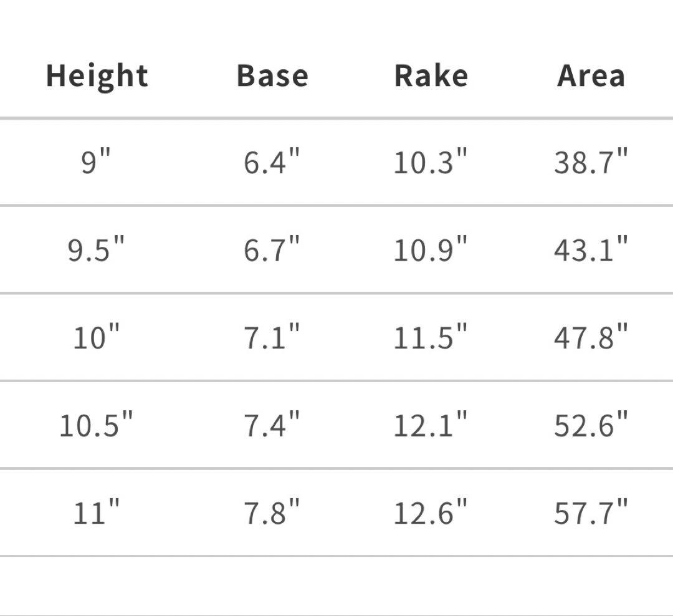673x616 pixels.
Task: Select the 7.8" base value
Action: tap(272, 513)
